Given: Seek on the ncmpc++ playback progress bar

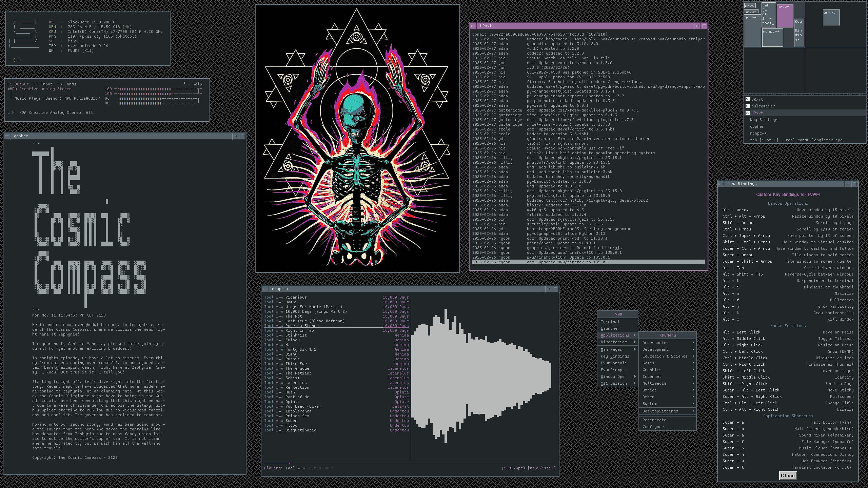Looking at the screenshot, I should 410,463.
